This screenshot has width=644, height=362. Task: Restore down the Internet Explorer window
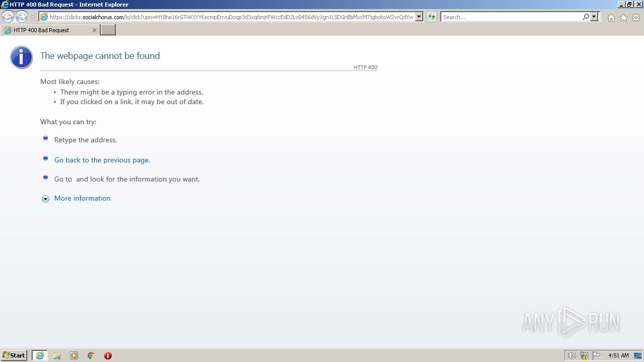pyautogui.click(x=629, y=5)
